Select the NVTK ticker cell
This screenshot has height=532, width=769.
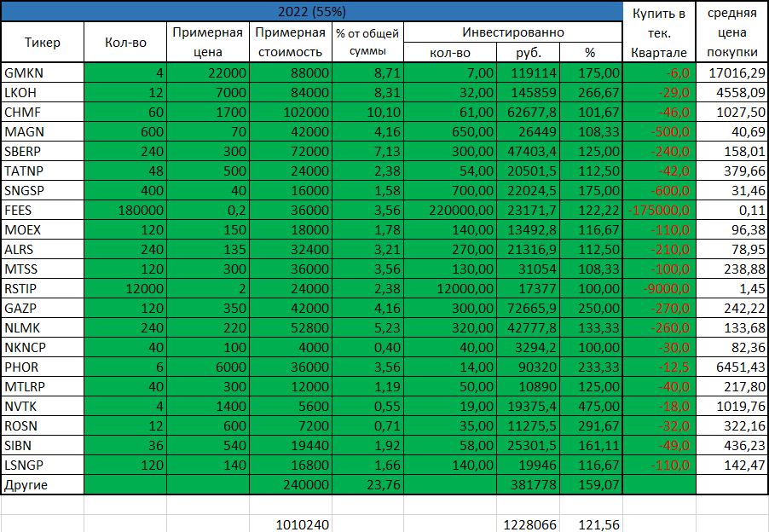43,407
